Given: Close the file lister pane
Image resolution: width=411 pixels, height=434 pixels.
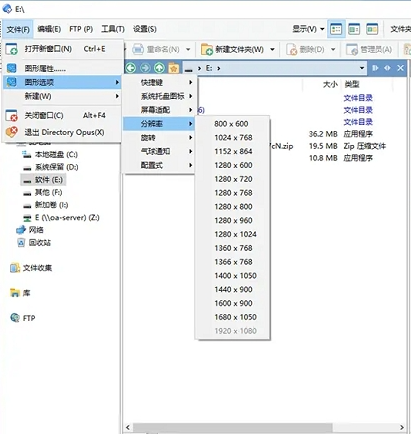Looking at the screenshot, I should point(400,68).
